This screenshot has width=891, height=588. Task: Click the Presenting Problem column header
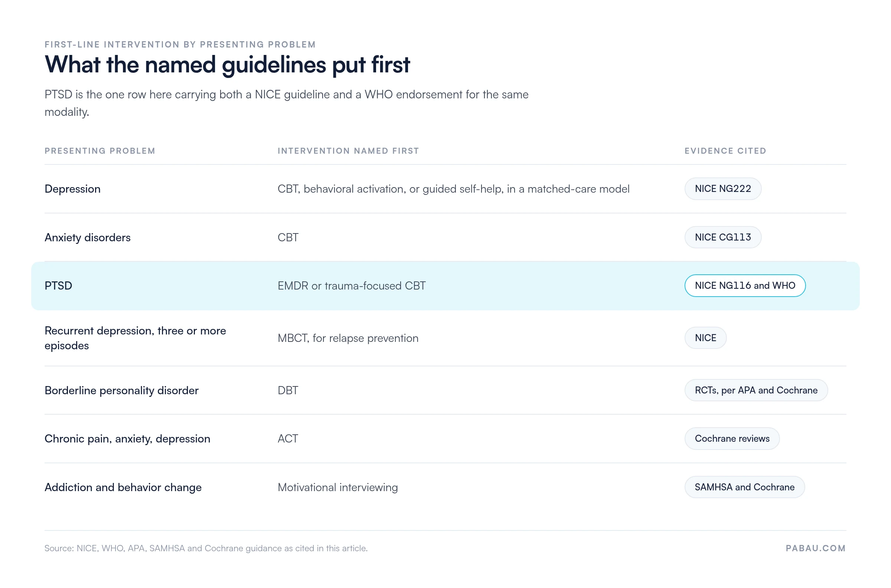(x=100, y=151)
